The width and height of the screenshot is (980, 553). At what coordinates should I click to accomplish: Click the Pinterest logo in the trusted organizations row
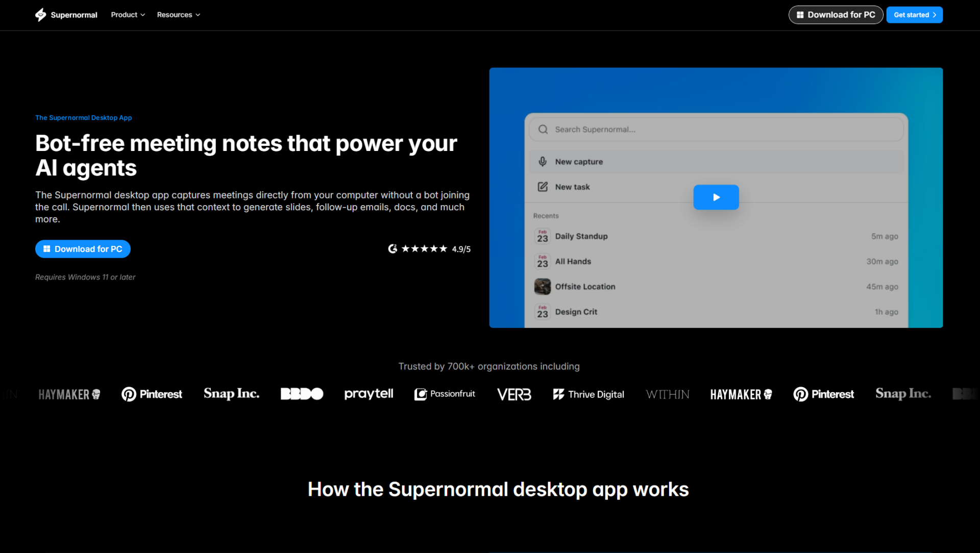151,394
